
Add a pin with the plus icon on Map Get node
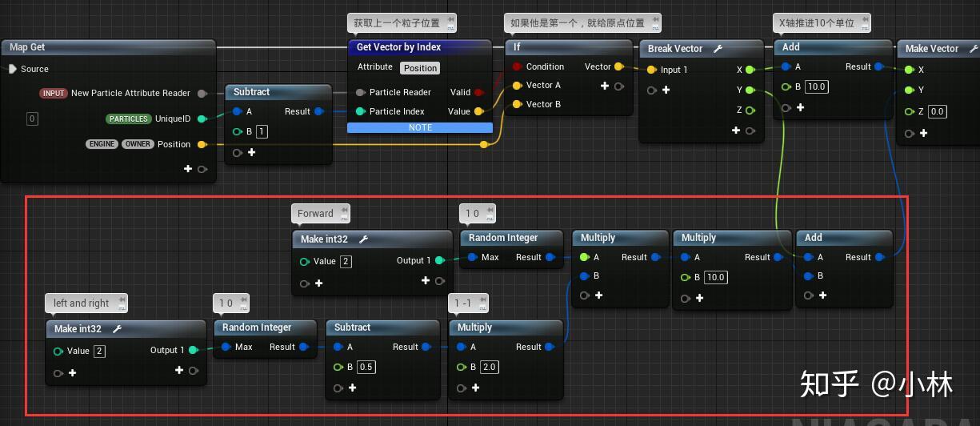[188, 168]
